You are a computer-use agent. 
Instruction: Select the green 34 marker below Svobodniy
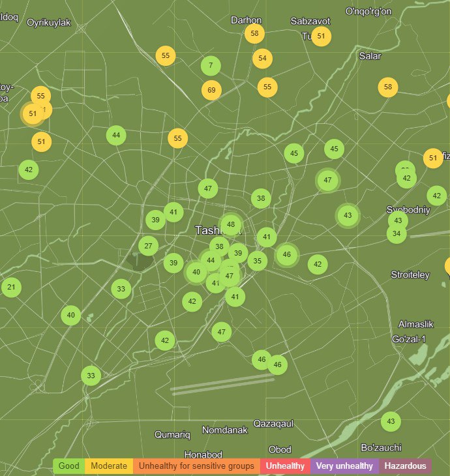coord(397,234)
